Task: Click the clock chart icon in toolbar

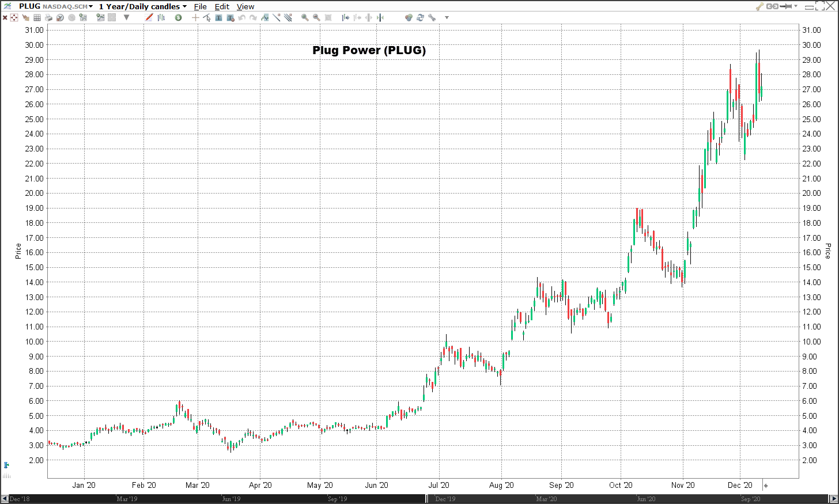Action: 60,18
